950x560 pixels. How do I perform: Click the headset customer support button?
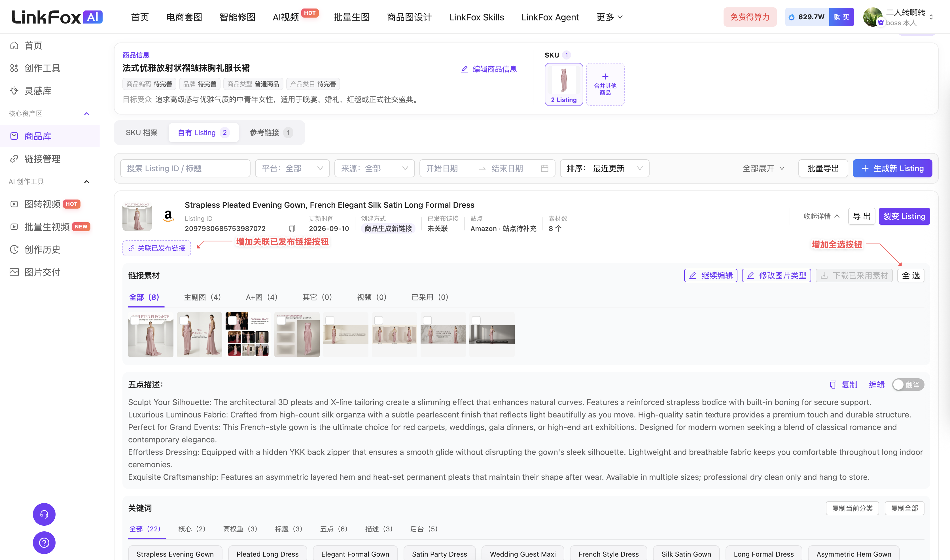(x=44, y=514)
